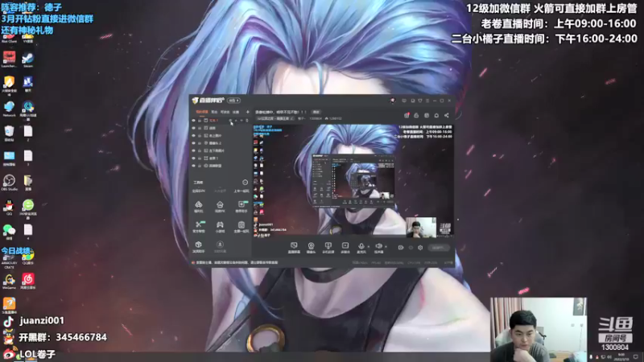
Task: Open the hamburger menu in app title bar
Action: pyautogui.click(x=427, y=101)
